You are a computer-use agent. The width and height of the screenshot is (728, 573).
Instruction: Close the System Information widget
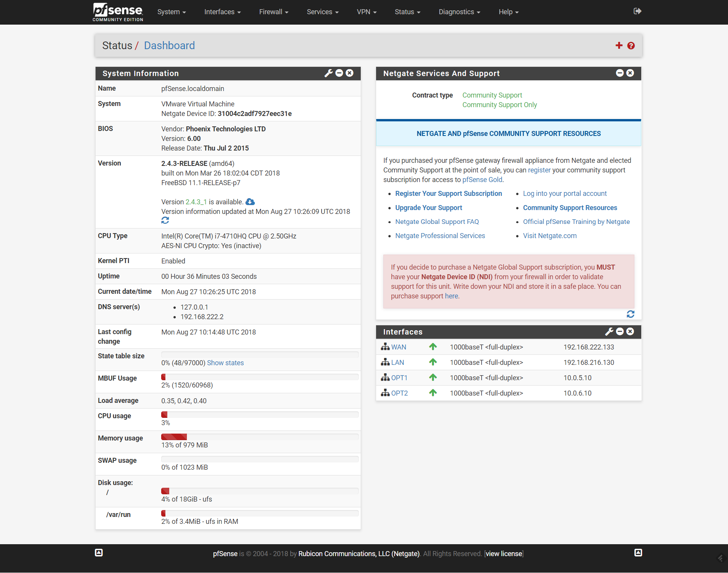point(350,73)
